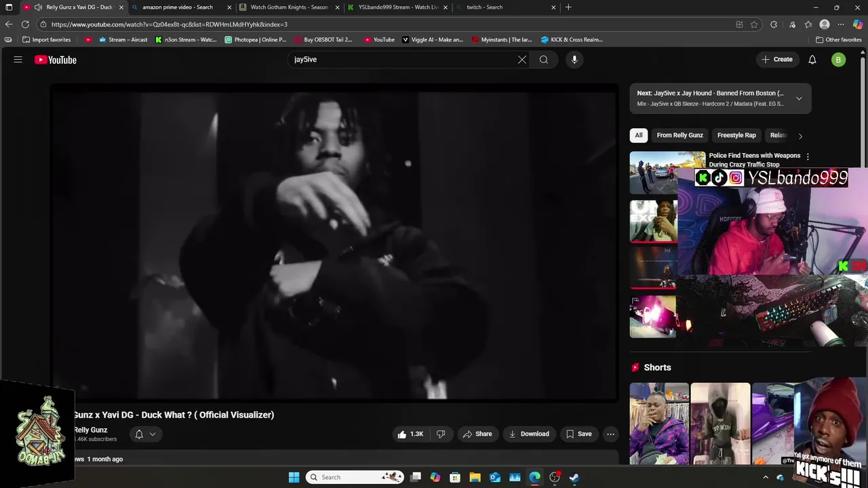Open browser extensions puzzle icon
This screenshot has width=868, height=488.
coord(774,24)
